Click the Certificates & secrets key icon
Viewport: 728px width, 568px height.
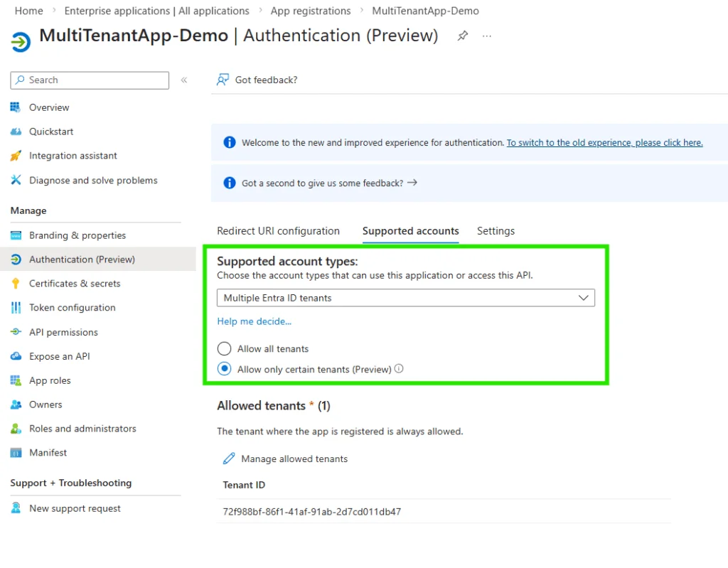click(16, 284)
